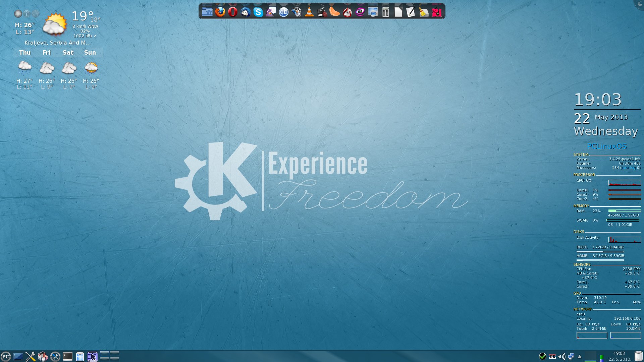Open network connection tray icon
644x362 pixels.
pos(571,356)
